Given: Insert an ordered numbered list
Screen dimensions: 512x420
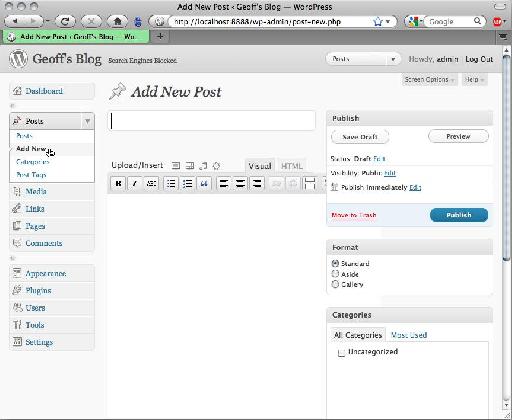Looking at the screenshot, I should [188, 183].
